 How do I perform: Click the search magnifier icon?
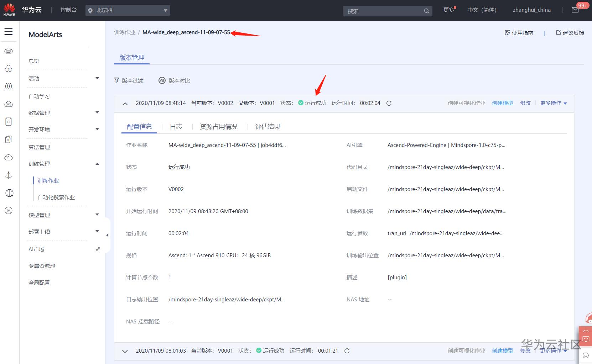point(426,11)
